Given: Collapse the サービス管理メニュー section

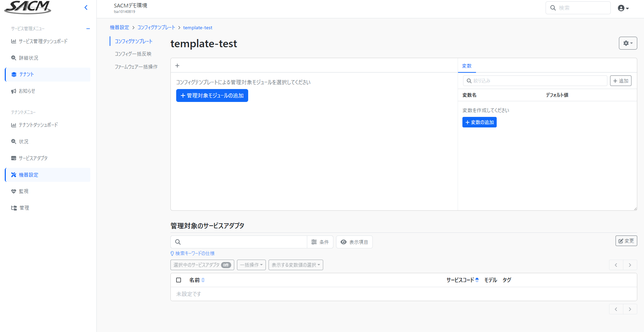Looking at the screenshot, I should (88, 29).
